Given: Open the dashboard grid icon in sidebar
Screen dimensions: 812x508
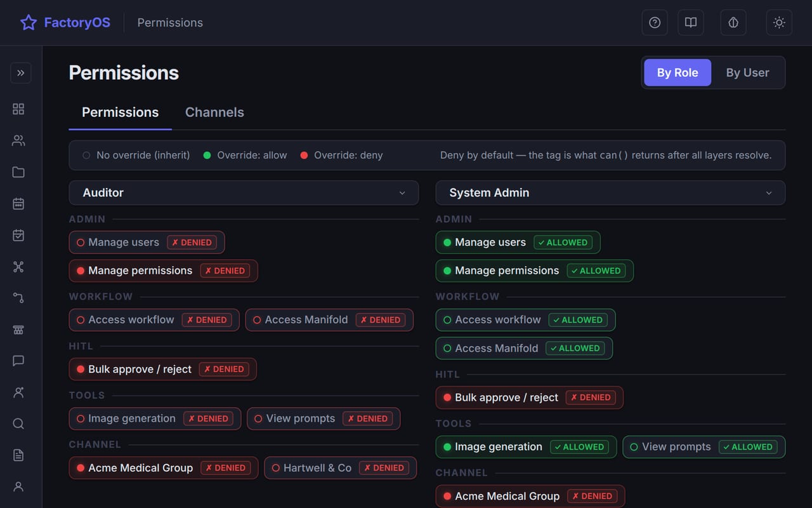Looking at the screenshot, I should tap(18, 109).
